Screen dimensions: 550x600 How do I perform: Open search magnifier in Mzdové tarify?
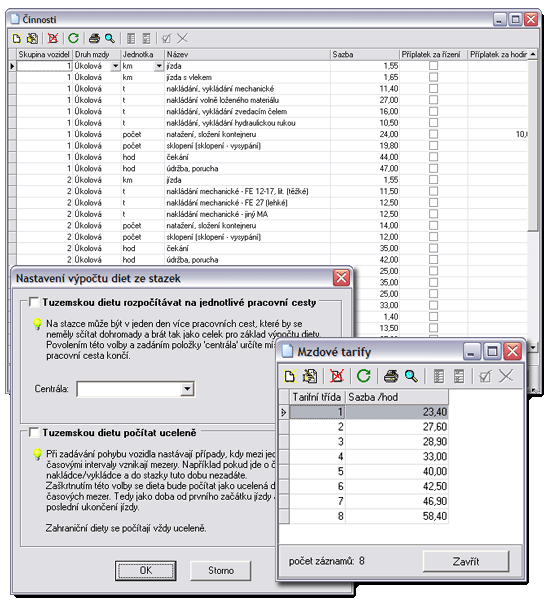[411, 376]
